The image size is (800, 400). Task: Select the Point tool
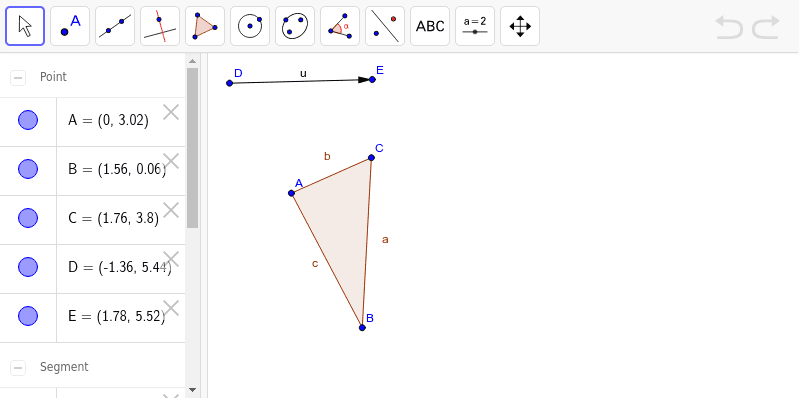(x=70, y=26)
